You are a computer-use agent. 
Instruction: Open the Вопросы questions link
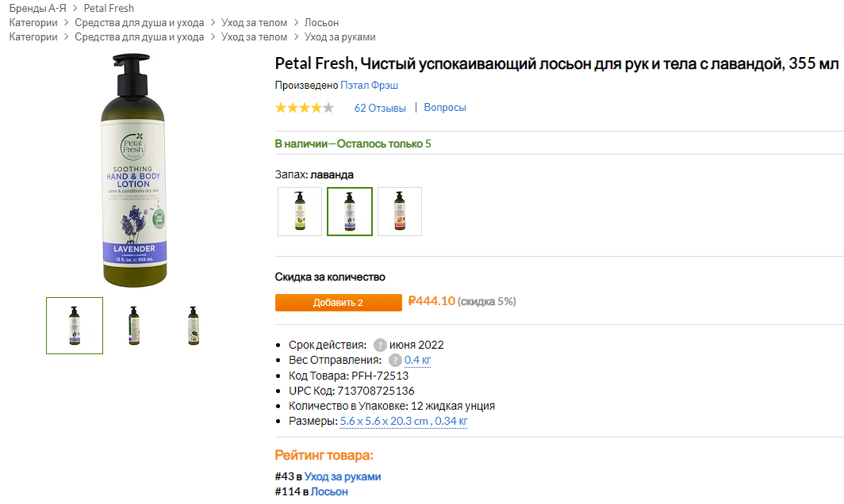pyautogui.click(x=445, y=108)
